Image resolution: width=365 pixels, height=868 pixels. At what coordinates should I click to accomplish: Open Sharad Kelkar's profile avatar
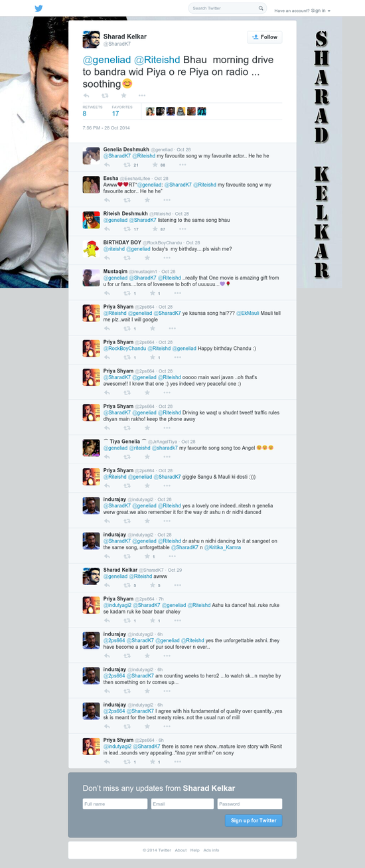[x=91, y=39]
